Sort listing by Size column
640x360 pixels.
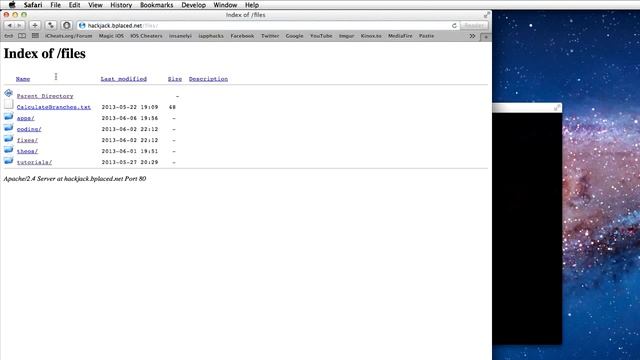(x=175, y=79)
